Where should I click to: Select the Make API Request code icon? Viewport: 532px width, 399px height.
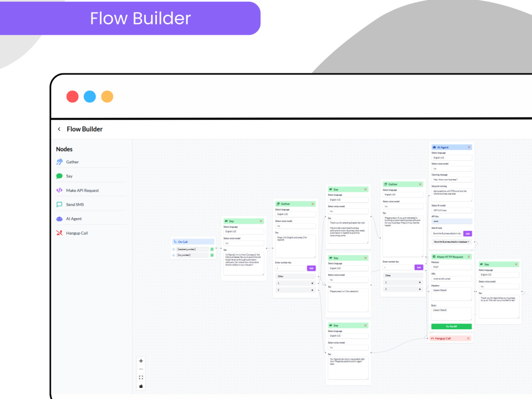pos(60,190)
